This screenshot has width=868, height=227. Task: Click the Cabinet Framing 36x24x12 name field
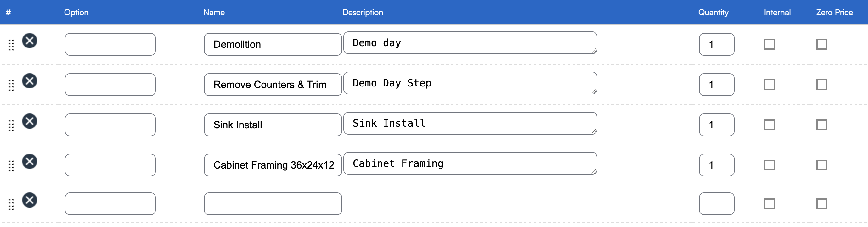(273, 165)
